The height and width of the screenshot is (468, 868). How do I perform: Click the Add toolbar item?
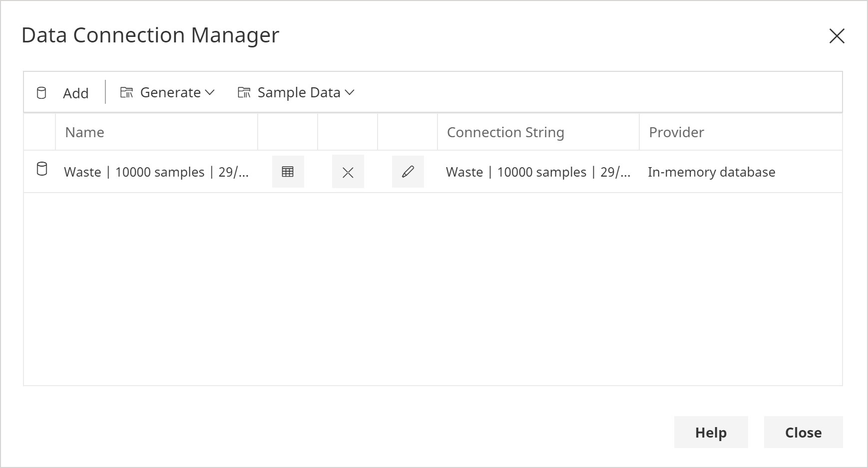[x=75, y=93]
